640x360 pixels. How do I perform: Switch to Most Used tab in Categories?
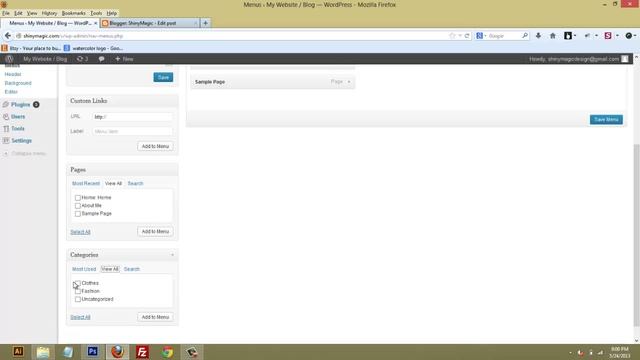[84, 269]
